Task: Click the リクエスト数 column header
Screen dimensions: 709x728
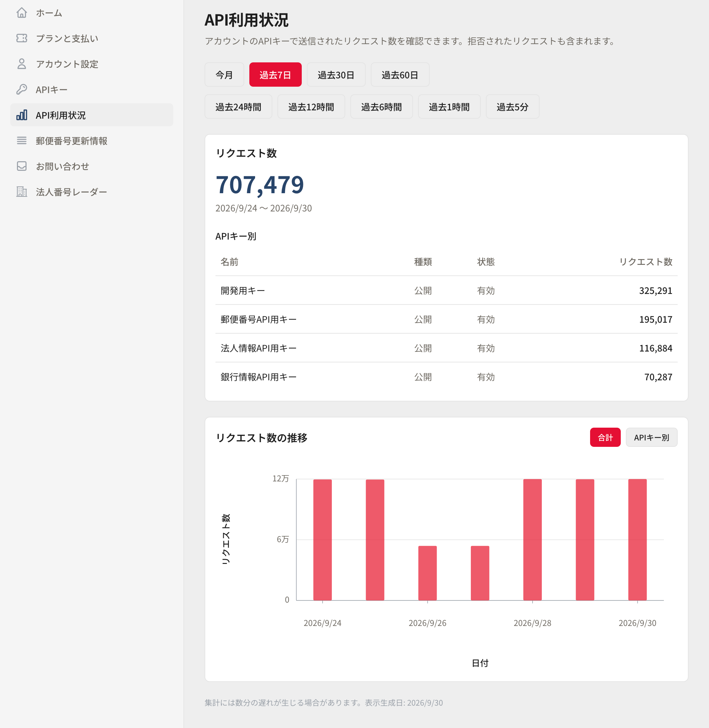Action: [646, 262]
